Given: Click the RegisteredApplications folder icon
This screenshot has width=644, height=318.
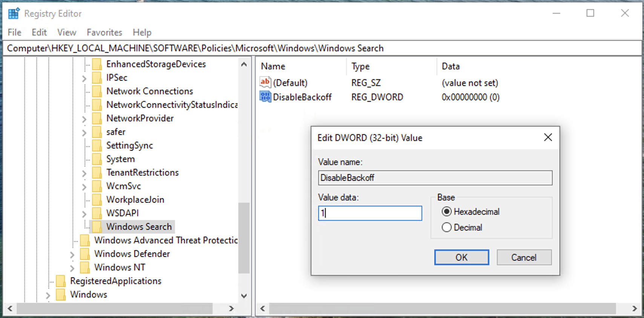Looking at the screenshot, I should [61, 281].
